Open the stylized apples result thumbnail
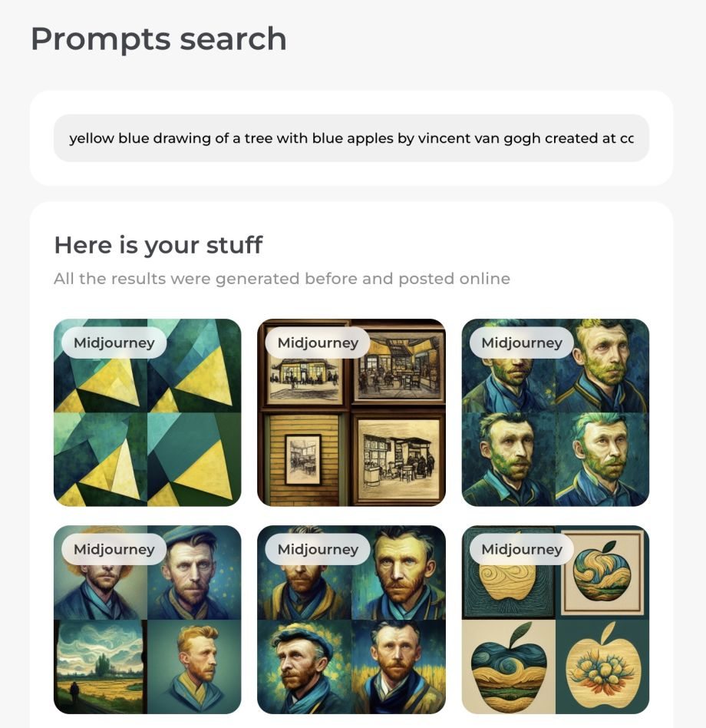 pyautogui.click(x=556, y=620)
